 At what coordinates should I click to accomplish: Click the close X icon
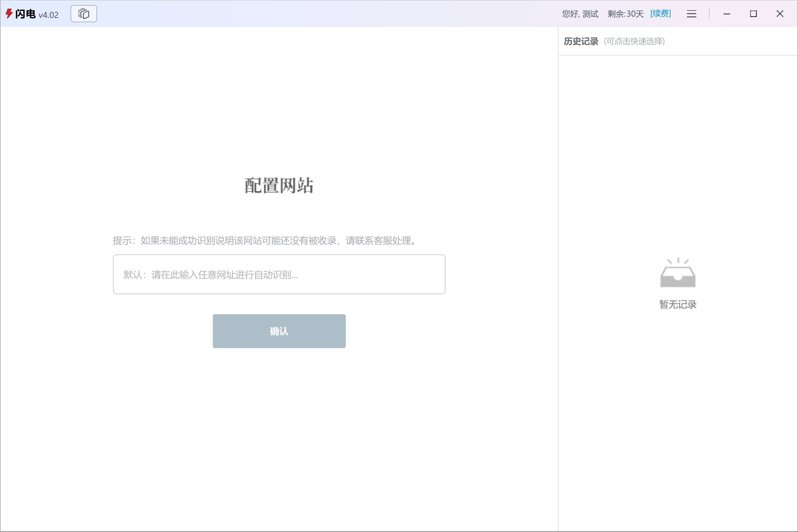(780, 14)
